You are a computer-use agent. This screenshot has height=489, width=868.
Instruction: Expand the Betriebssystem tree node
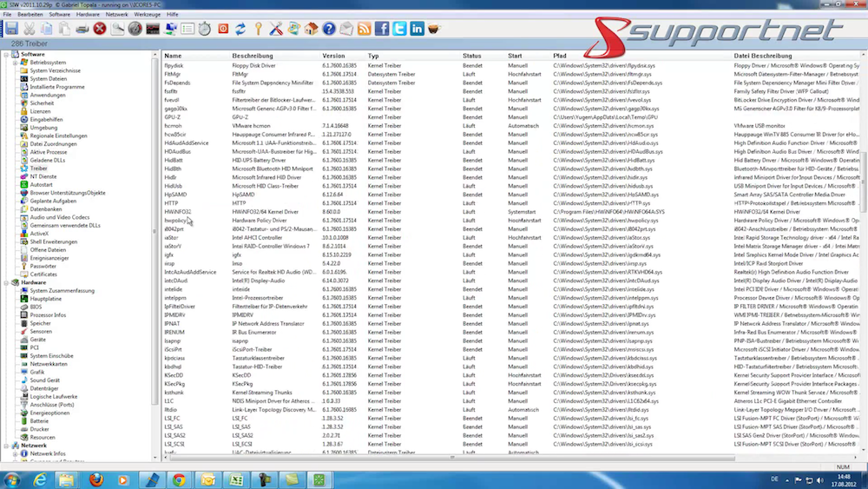click(16, 63)
